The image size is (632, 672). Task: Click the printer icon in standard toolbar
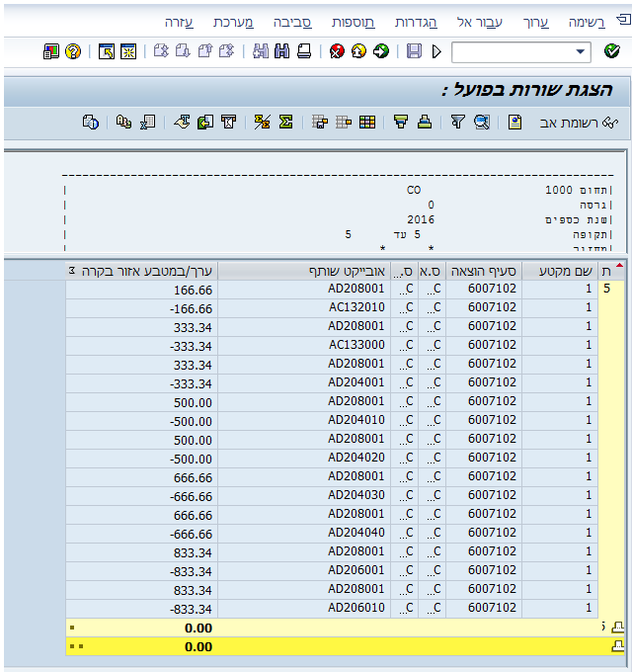[304, 51]
